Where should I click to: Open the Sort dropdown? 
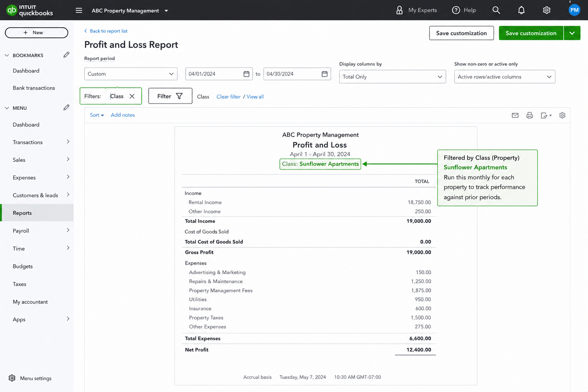(x=97, y=115)
